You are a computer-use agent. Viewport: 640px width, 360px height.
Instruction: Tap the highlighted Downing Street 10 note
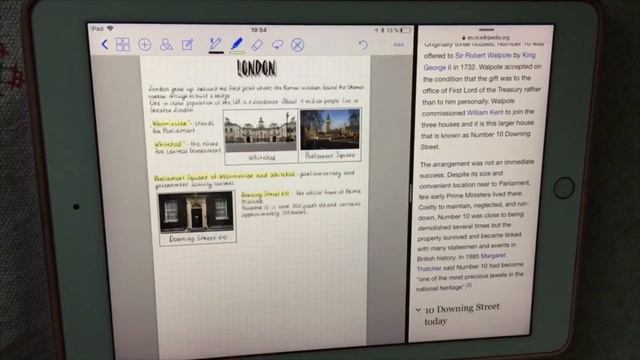(265, 194)
